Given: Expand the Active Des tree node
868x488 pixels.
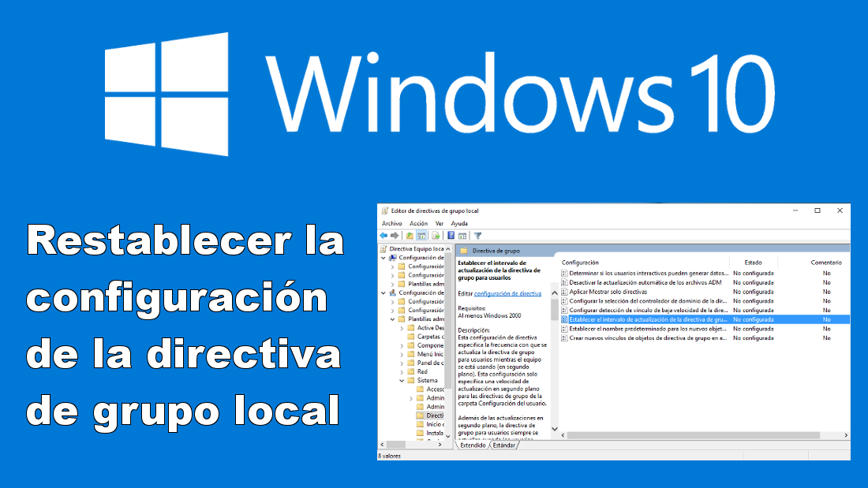Looking at the screenshot, I should click(x=402, y=328).
